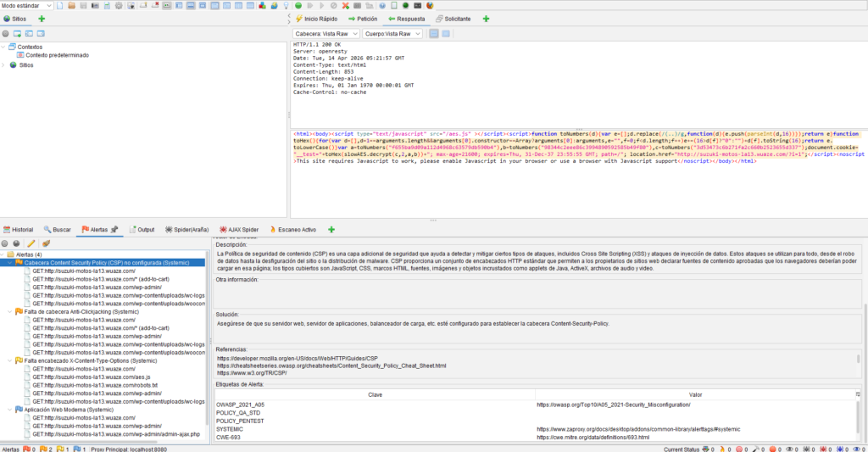Expand the Sitios tree node
868x452 pixels.
pyautogui.click(x=3, y=64)
